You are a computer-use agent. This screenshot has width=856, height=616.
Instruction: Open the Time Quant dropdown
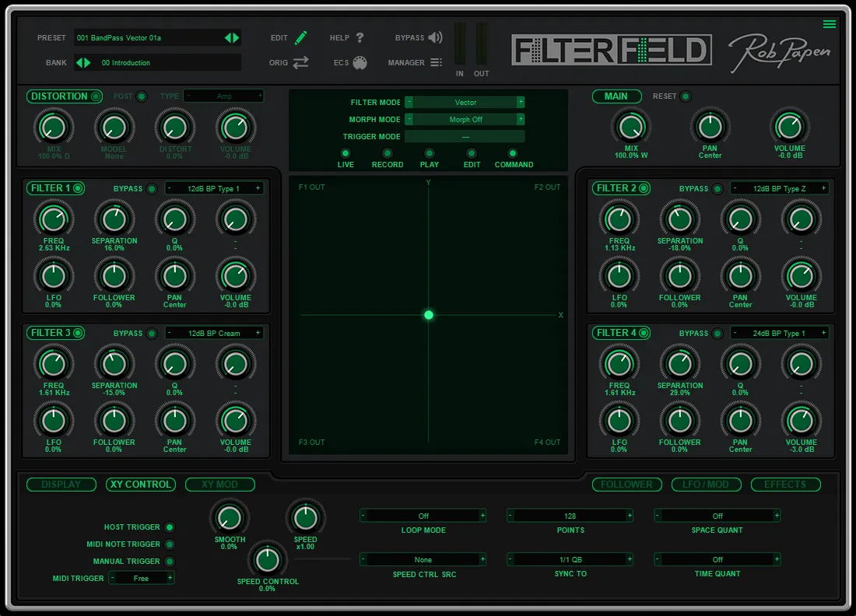coord(717,559)
